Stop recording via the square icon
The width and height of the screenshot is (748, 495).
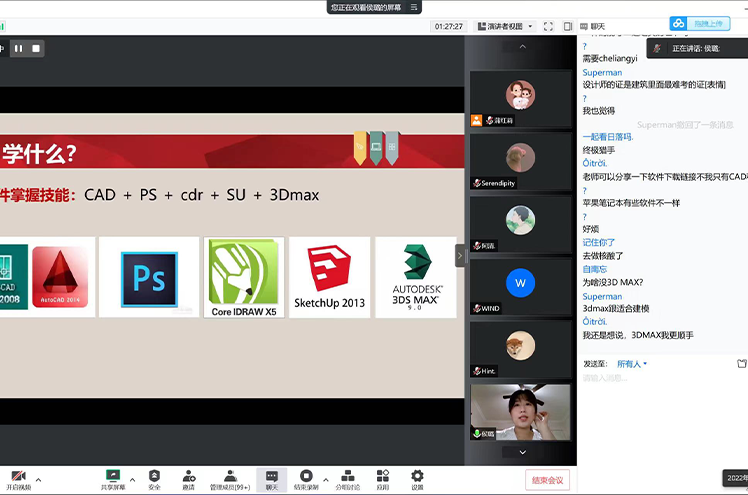[36, 48]
